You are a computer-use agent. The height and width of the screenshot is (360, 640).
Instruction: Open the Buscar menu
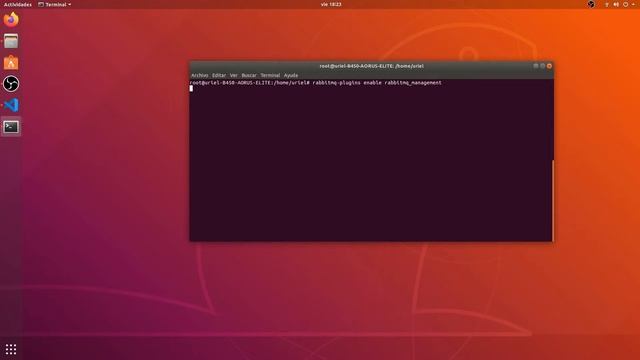[x=249, y=76]
